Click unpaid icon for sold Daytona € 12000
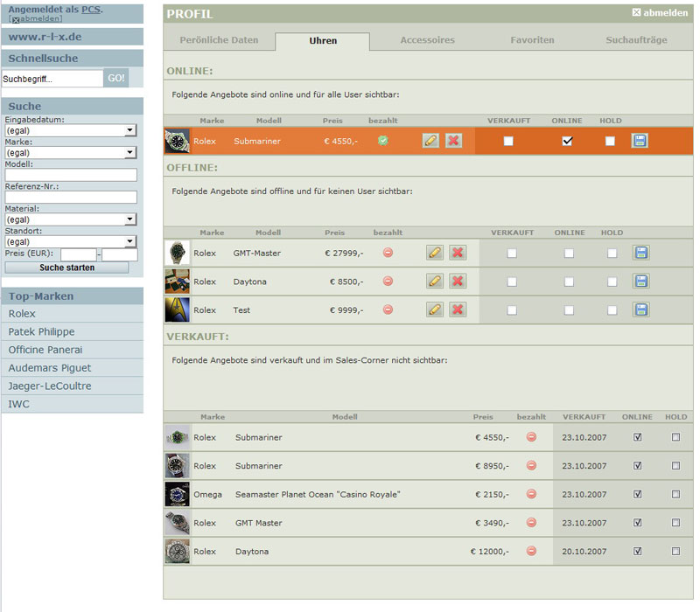Image resolution: width=700 pixels, height=612 pixels. [x=531, y=552]
